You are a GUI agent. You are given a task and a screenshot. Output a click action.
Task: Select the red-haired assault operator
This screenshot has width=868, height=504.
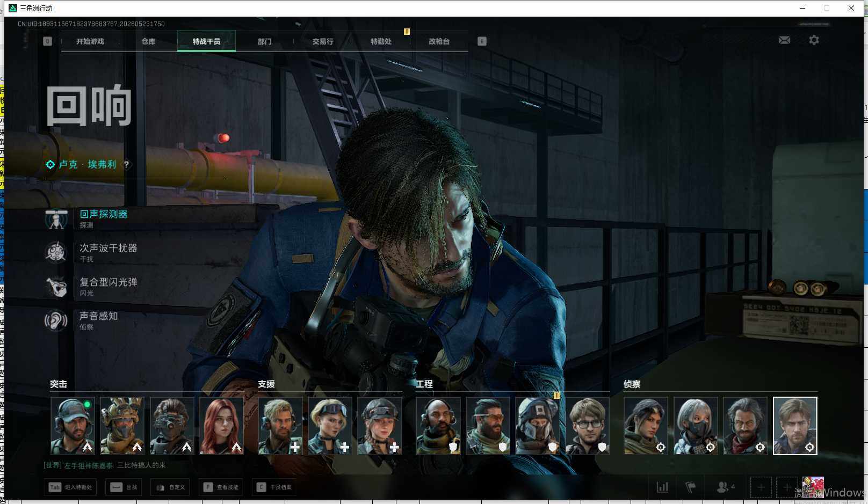(x=221, y=426)
